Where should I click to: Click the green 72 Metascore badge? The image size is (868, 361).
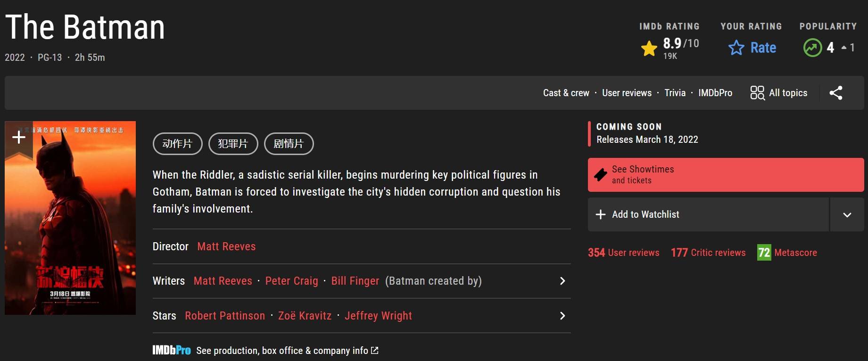coord(764,253)
